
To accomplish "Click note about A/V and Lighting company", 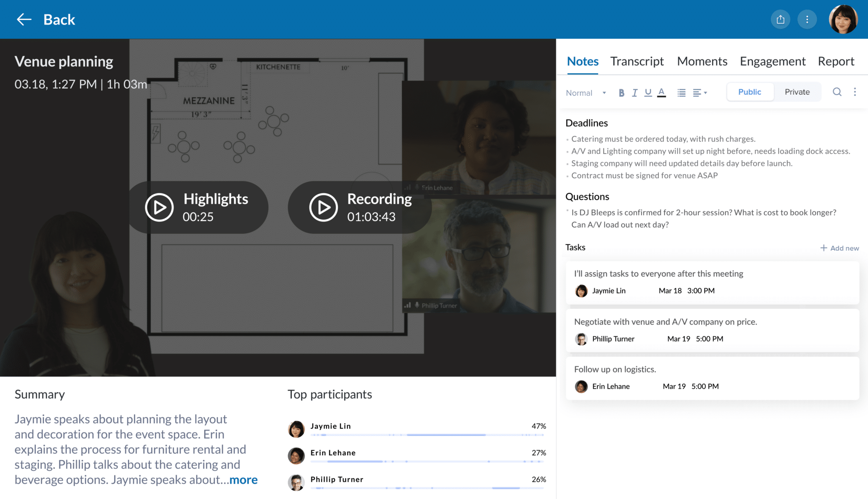I will 710,151.
